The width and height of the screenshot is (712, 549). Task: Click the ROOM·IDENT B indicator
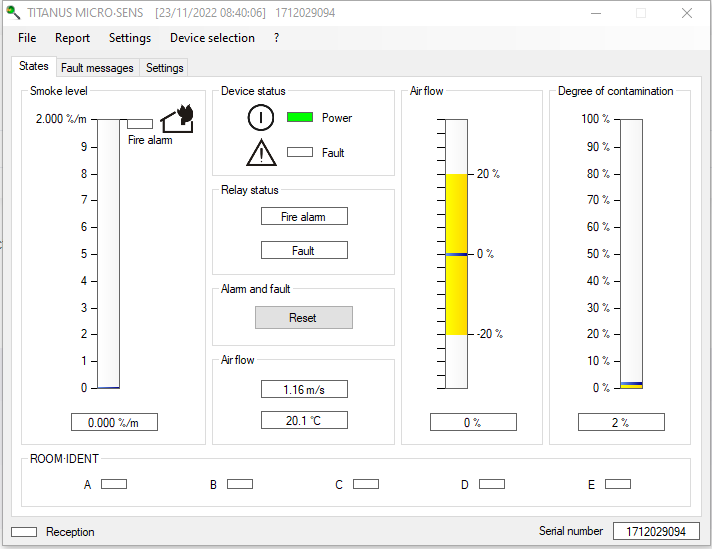[240, 484]
